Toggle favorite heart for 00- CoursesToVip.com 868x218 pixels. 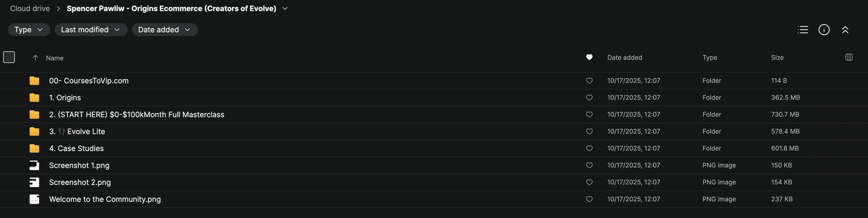point(589,81)
